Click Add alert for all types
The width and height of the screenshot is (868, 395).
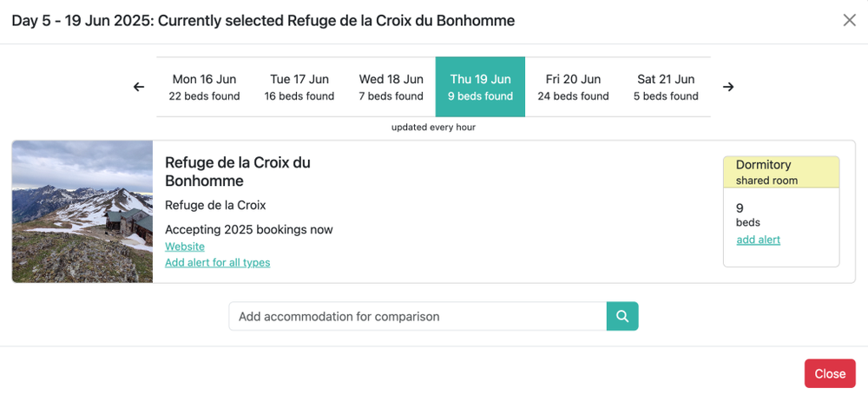click(217, 263)
